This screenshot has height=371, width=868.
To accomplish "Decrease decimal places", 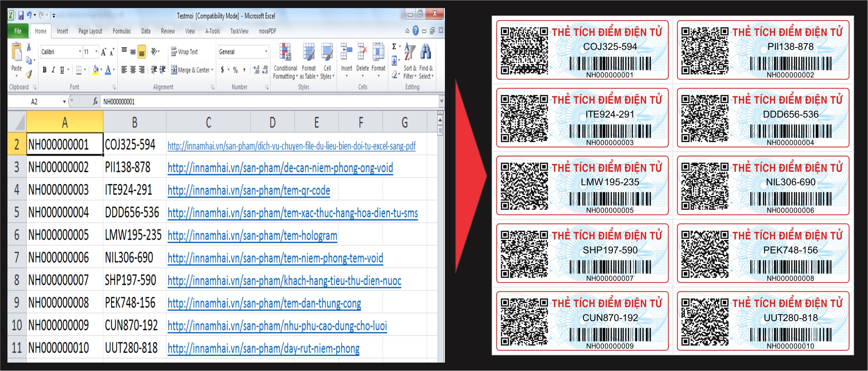I will pyautogui.click(x=265, y=70).
